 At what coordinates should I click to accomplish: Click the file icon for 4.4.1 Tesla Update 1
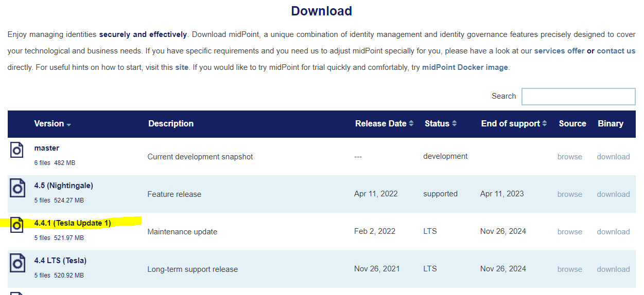[x=17, y=225]
